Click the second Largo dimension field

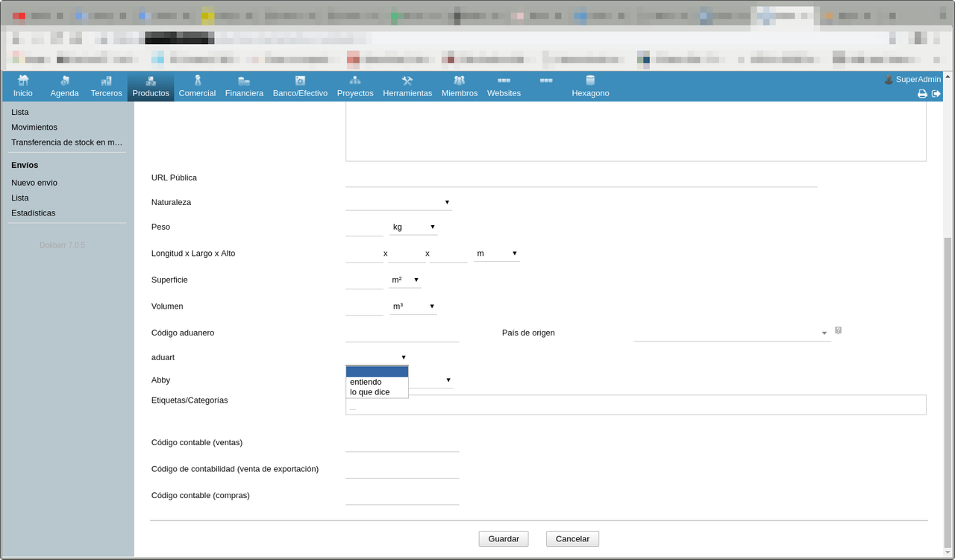(x=407, y=254)
